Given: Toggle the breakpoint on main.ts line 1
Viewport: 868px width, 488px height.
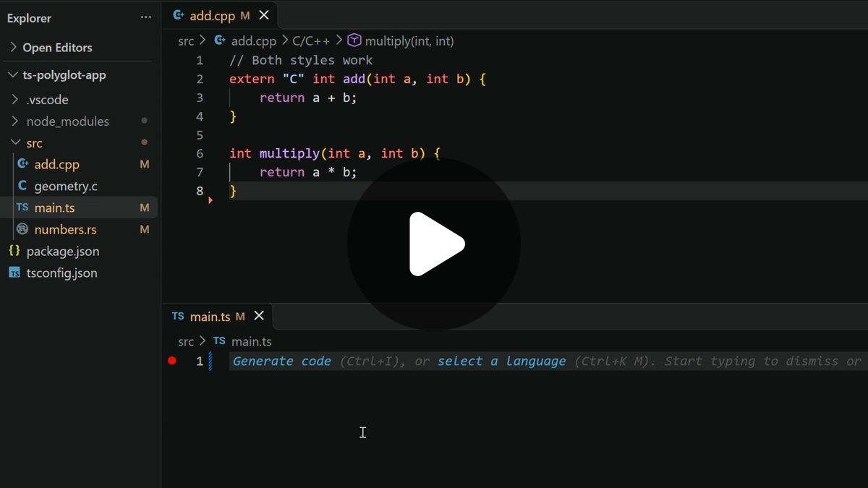Looking at the screenshot, I should pos(172,361).
